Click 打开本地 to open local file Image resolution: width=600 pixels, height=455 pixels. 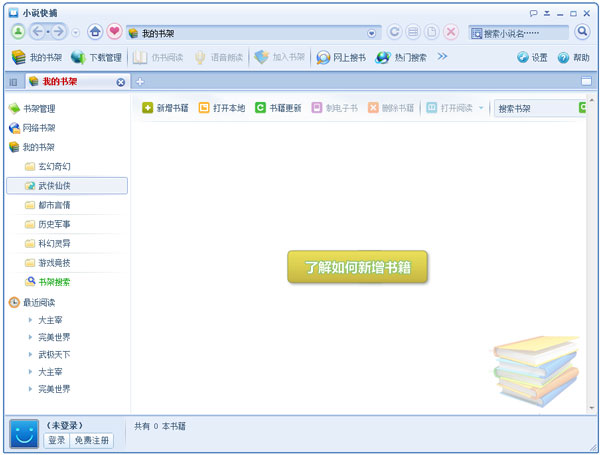point(221,108)
